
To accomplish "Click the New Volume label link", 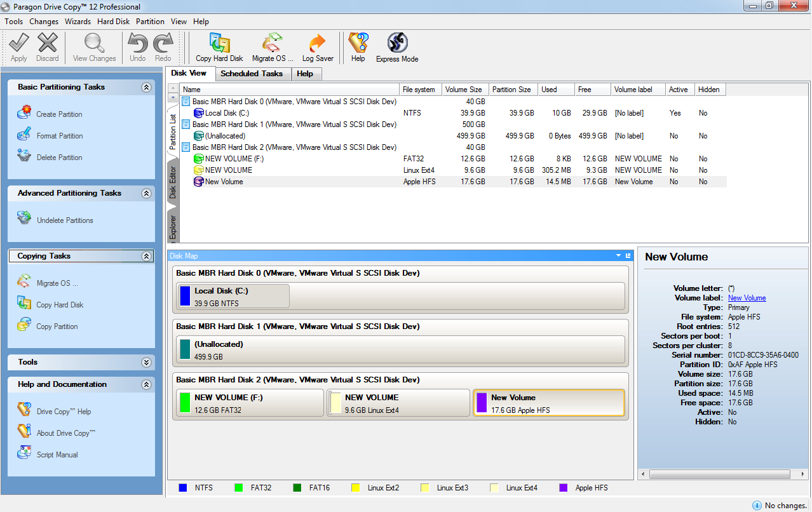I will click(x=747, y=298).
